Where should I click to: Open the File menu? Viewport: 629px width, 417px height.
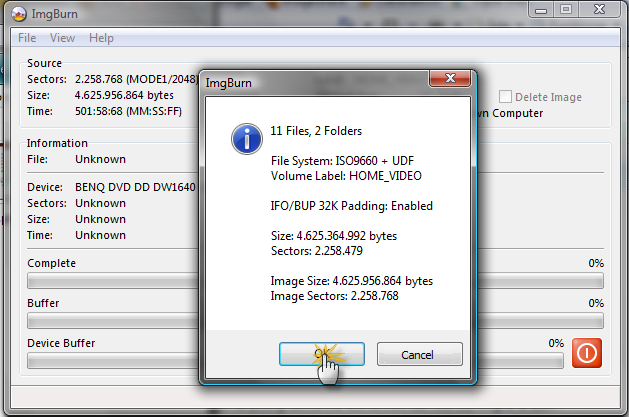click(27, 38)
